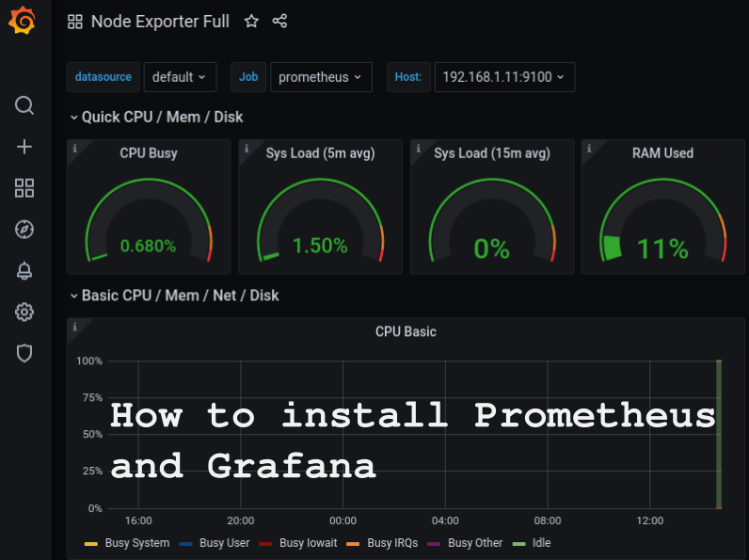Show info icon on CPU Busy panel

click(74, 148)
